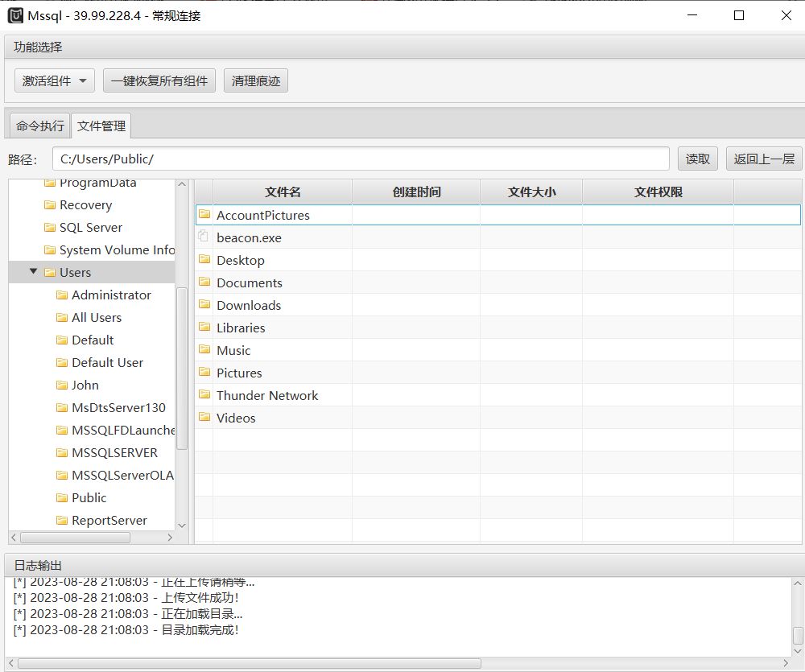805x672 pixels.
Task: Click the AccountPictures folder icon
Action: click(x=204, y=215)
